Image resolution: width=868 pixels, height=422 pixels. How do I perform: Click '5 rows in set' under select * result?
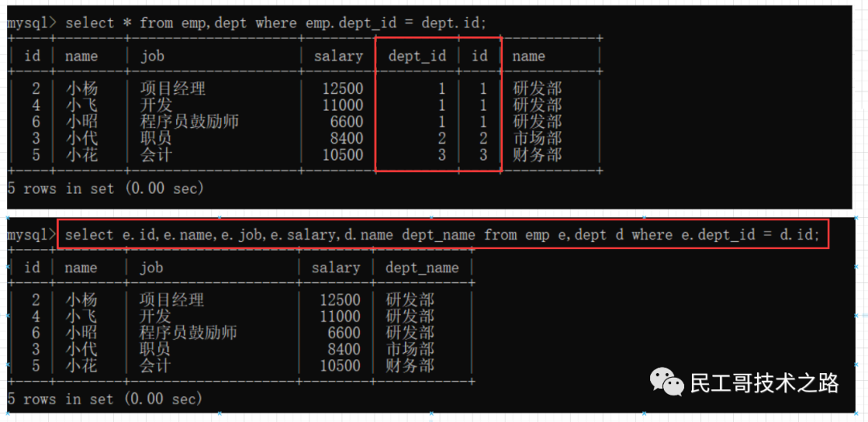[x=106, y=188]
